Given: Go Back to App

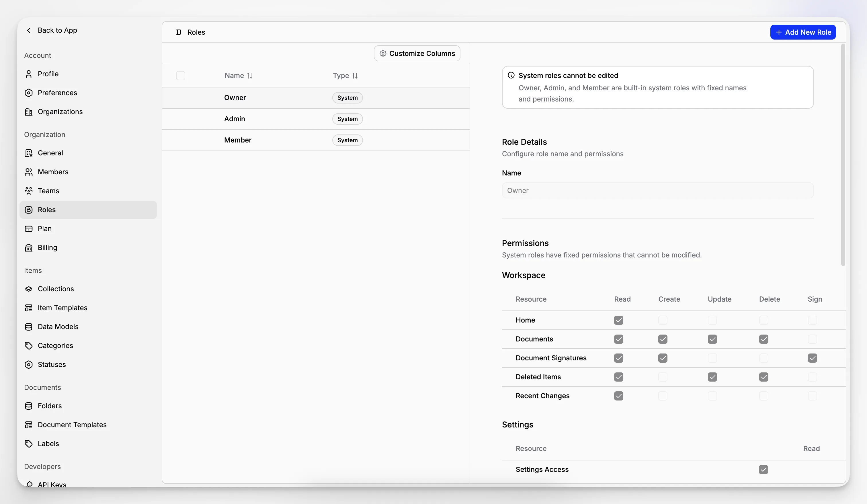Looking at the screenshot, I should pyautogui.click(x=52, y=30).
